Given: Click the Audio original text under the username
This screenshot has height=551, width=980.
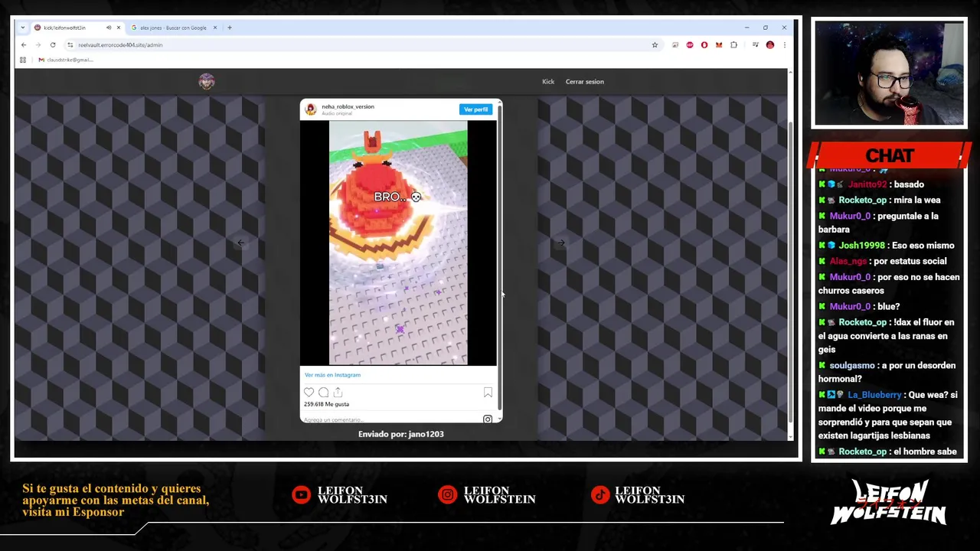Looking at the screenshot, I should tap(337, 113).
